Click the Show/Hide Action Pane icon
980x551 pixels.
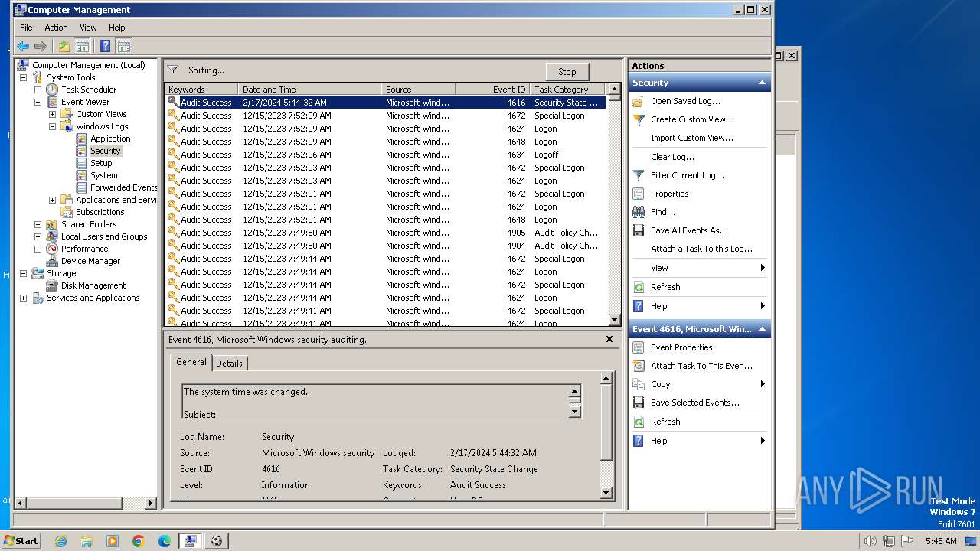[x=123, y=46]
